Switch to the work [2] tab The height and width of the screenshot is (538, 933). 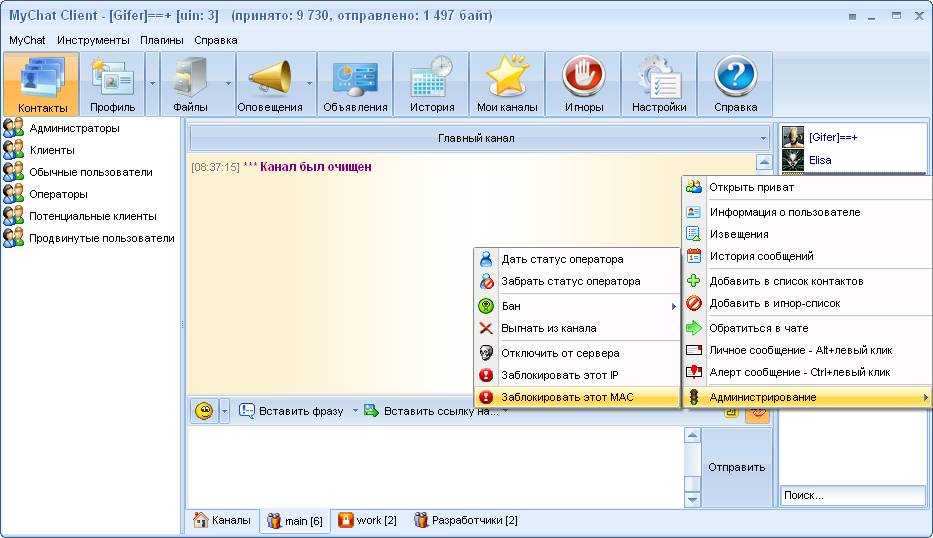pyautogui.click(x=368, y=520)
